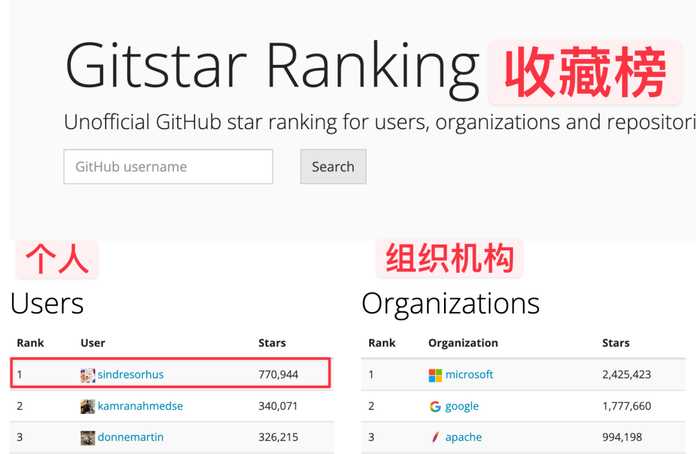Open the kamranahmedse user link
696x454 pixels.
(x=140, y=406)
